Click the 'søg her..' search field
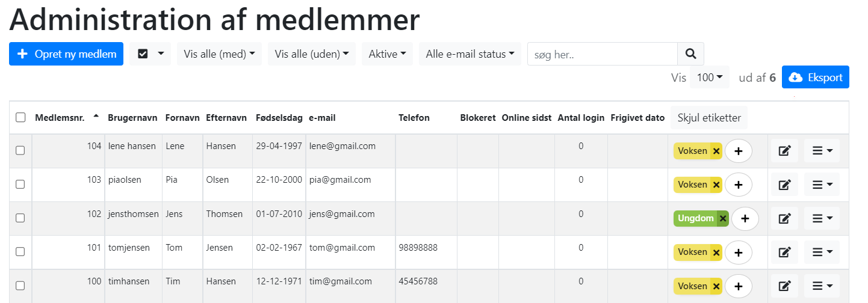868x303 pixels. [x=603, y=54]
